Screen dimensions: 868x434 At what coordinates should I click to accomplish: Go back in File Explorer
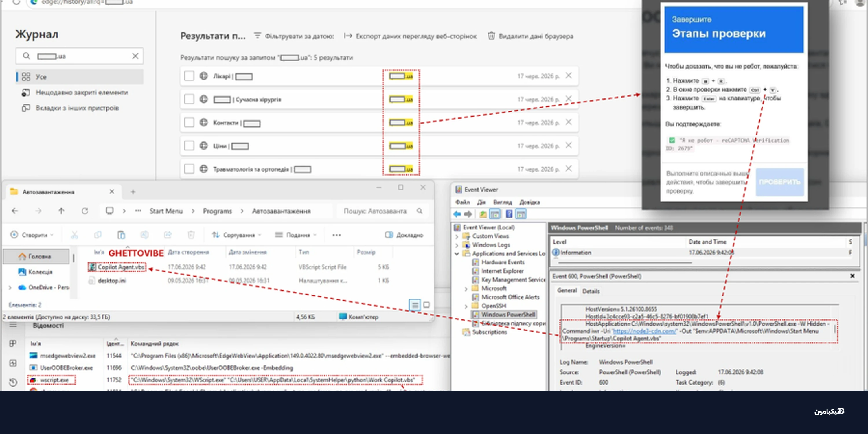coord(15,211)
